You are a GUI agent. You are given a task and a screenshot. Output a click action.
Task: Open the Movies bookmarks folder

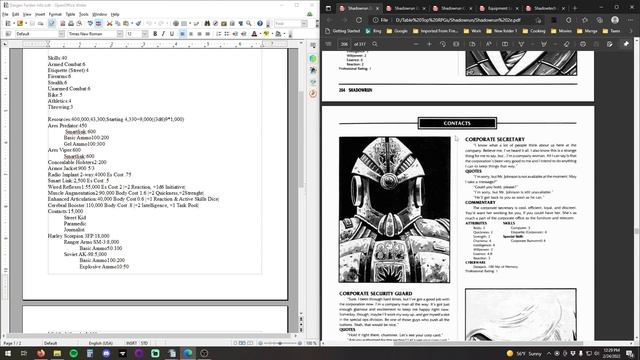(x=562, y=31)
